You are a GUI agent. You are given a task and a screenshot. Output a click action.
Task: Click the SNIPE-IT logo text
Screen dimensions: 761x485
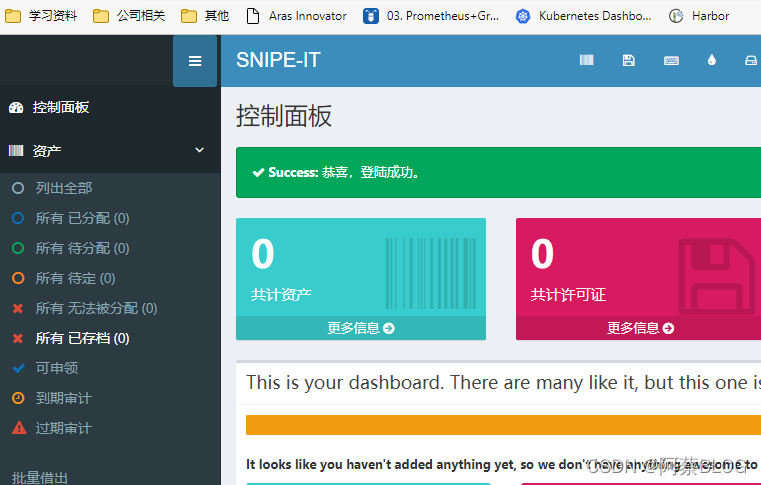278,60
